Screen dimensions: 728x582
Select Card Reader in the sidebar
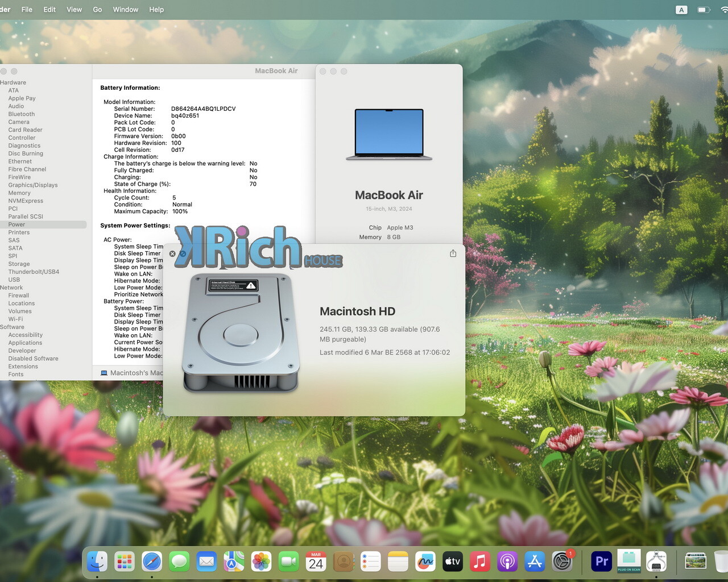click(25, 130)
